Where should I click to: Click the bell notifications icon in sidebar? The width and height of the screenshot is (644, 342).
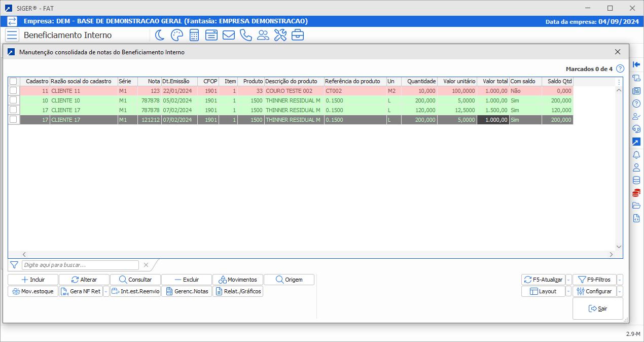636,155
